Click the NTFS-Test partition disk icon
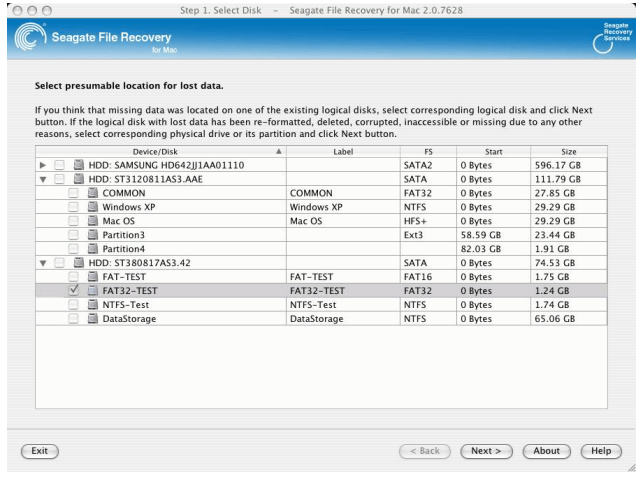Screen dimensions: 642x478 point(93,304)
